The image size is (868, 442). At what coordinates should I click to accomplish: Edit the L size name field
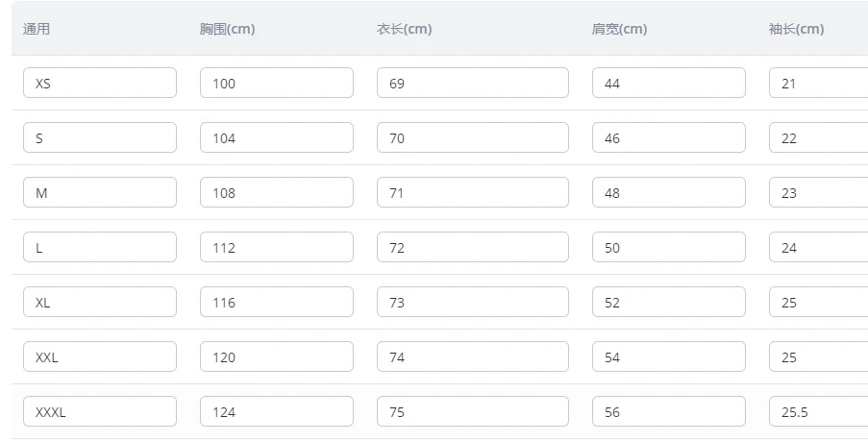tap(100, 247)
